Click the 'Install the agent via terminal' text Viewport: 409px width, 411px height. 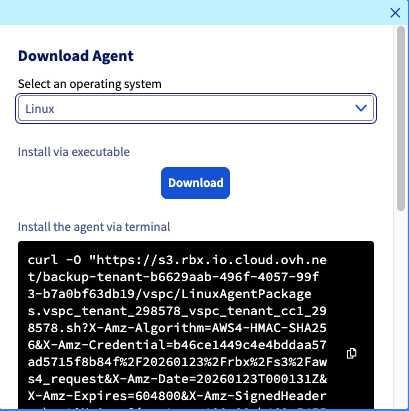click(94, 227)
